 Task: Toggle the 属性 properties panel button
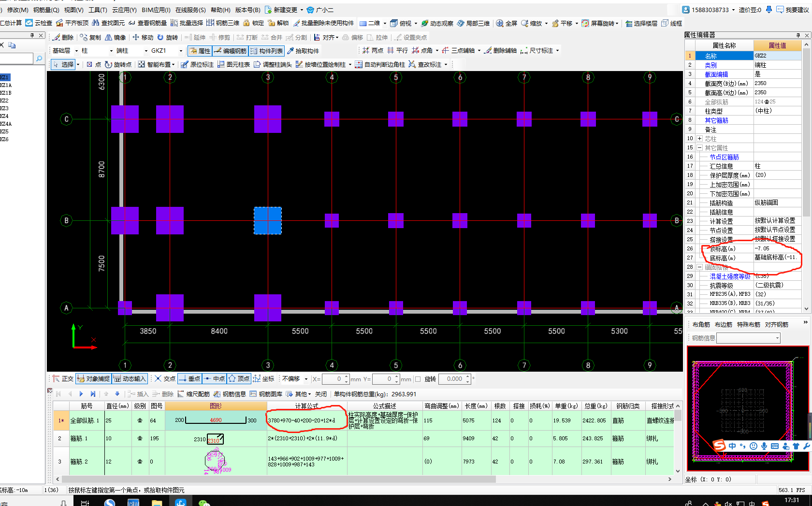[199, 51]
